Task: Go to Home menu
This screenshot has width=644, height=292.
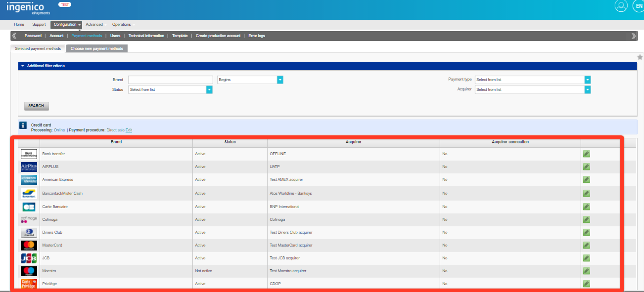Action: click(x=19, y=25)
